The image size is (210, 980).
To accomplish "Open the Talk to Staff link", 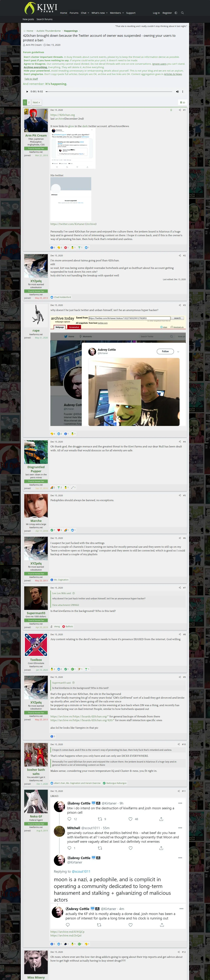I will [31, 79].
